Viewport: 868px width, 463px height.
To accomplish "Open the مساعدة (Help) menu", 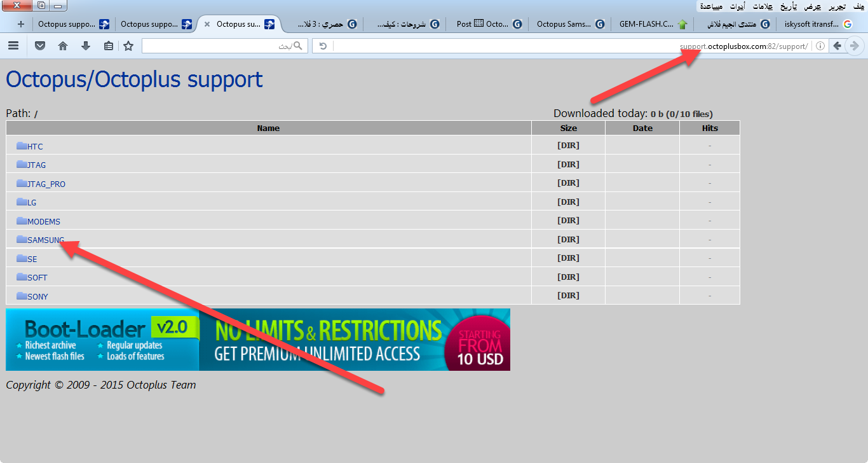I will pyautogui.click(x=710, y=6).
